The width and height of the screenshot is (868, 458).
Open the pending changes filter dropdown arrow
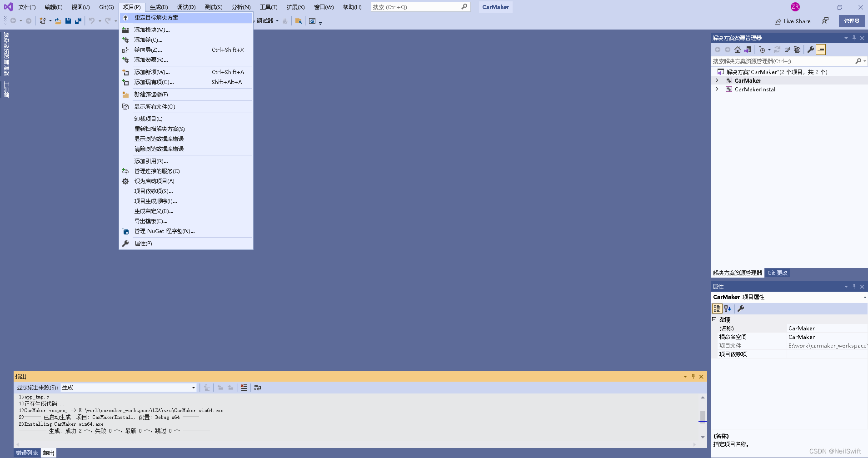point(769,50)
